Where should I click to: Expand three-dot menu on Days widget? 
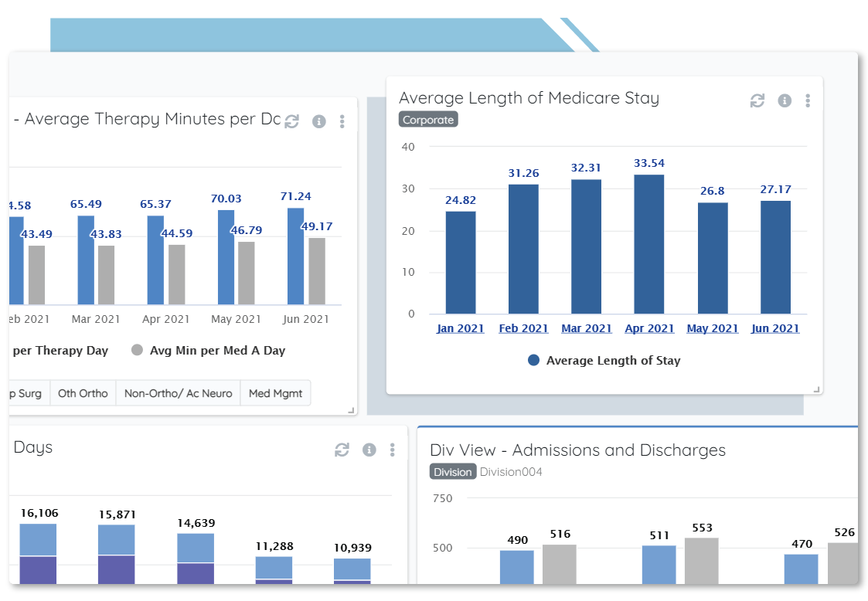coord(393,450)
